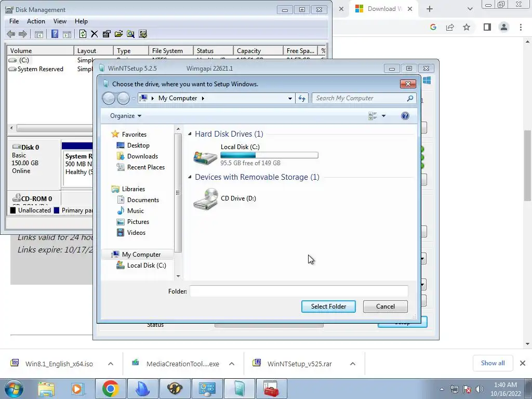Click the help question mark in folder dialog
The image size is (532, 399).
(405, 116)
